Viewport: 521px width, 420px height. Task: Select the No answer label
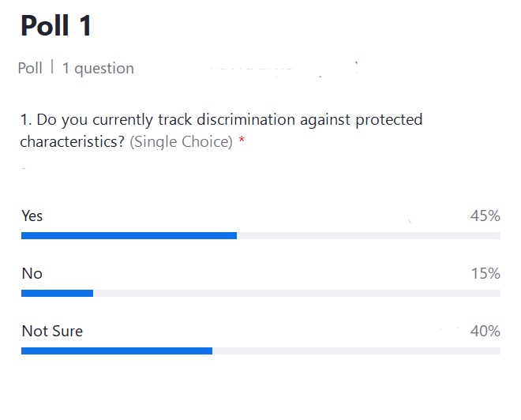coord(32,273)
